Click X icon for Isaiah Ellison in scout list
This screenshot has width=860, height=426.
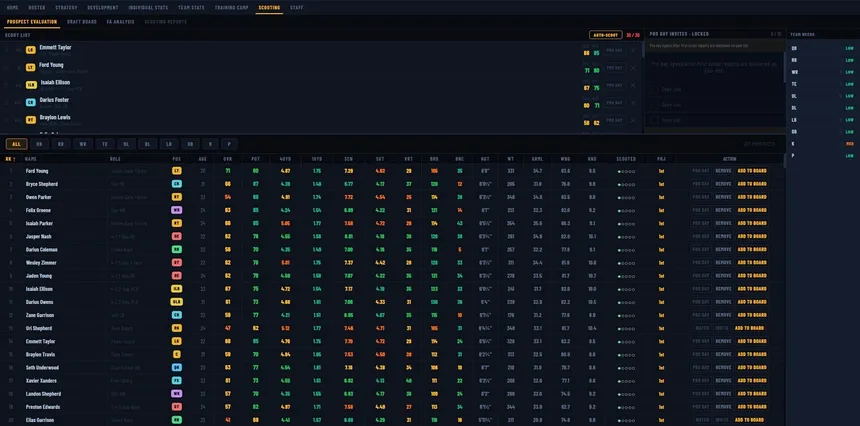[632, 86]
